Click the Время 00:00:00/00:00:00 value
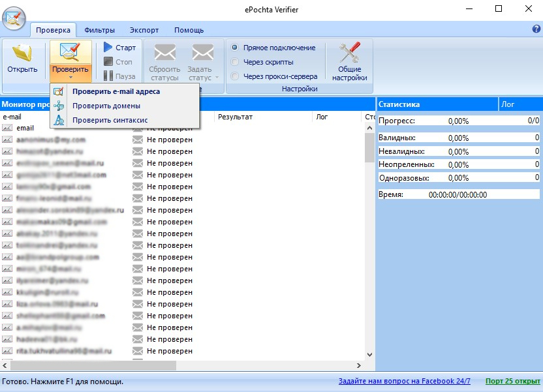This screenshot has height=392, width=543. (x=458, y=195)
